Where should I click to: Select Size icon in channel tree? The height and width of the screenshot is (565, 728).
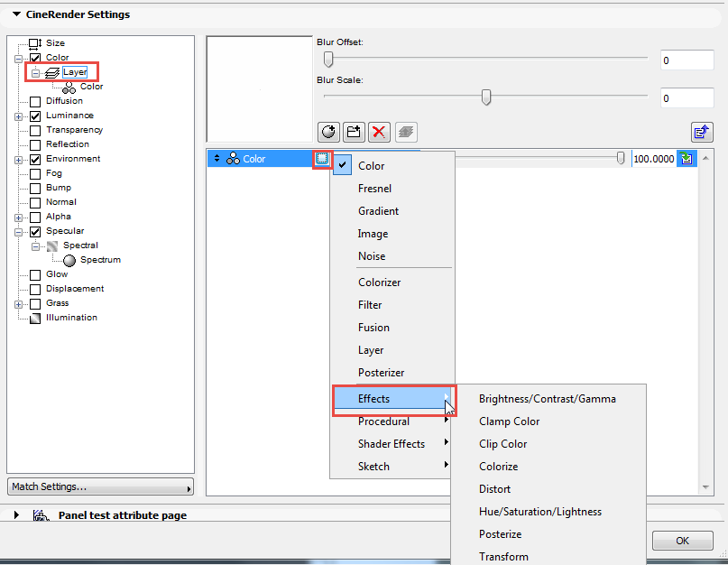(x=35, y=43)
